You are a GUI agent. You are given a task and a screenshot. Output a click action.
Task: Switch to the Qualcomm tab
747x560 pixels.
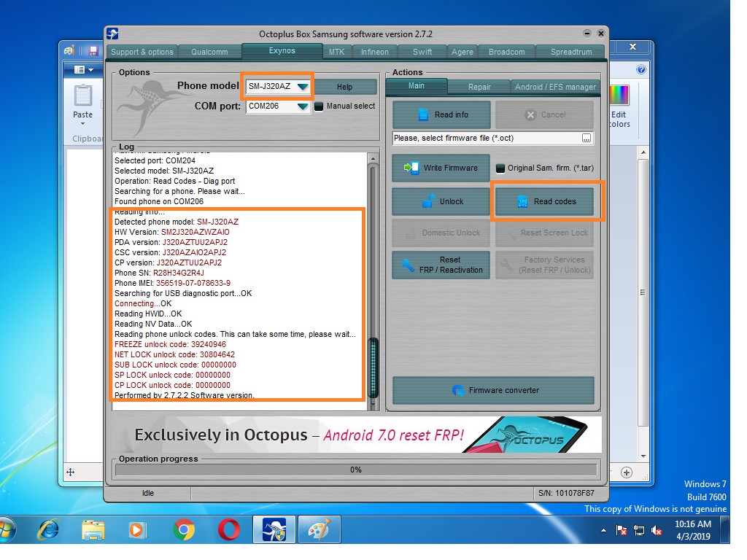[209, 52]
